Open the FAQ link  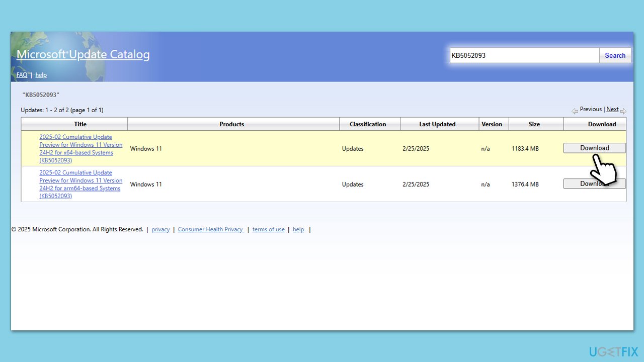[22, 75]
